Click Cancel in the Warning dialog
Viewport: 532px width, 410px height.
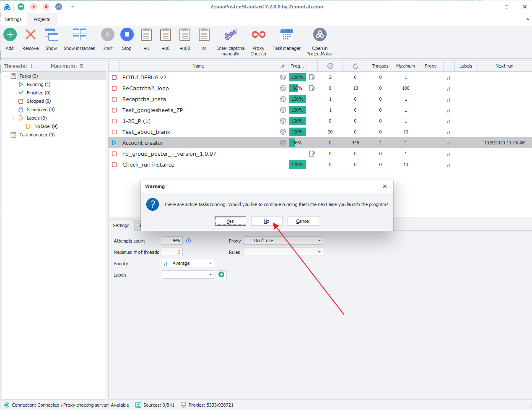(x=303, y=221)
